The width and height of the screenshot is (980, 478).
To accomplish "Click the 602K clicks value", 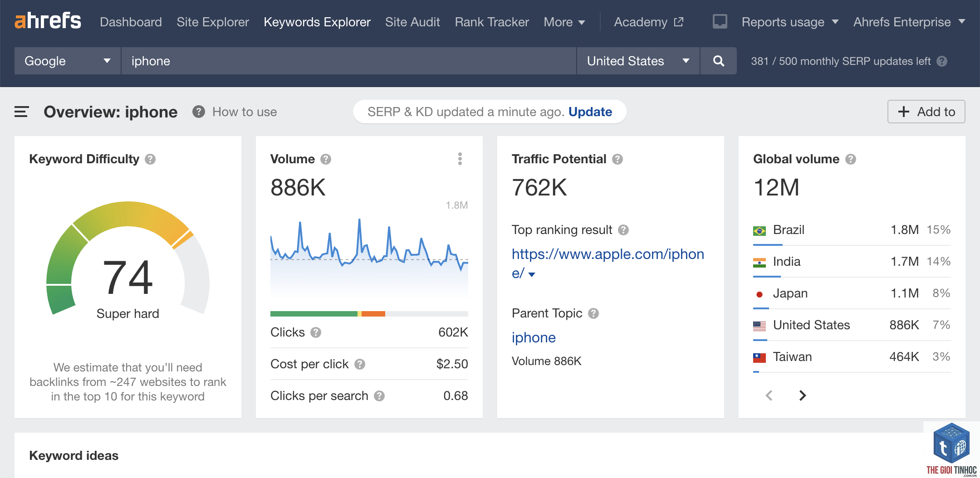I will coord(453,332).
